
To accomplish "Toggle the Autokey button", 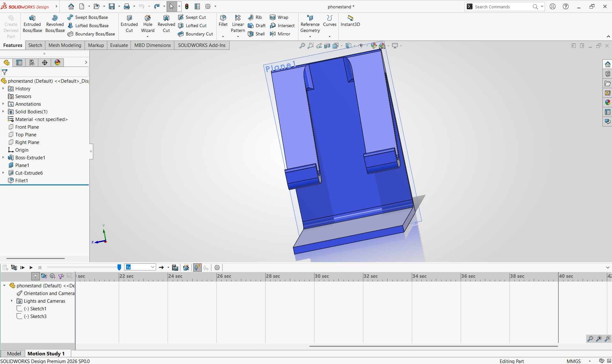I will (x=197, y=268).
